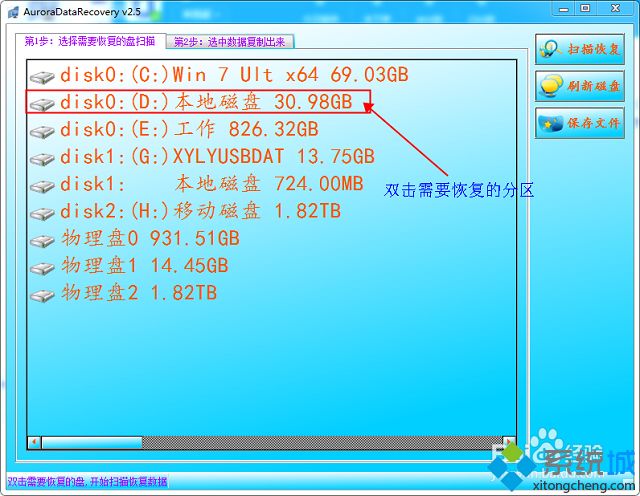Click the drive icon beside disk0 (D:) 30.98GB
Screen dimensions: 640x496
(42, 104)
